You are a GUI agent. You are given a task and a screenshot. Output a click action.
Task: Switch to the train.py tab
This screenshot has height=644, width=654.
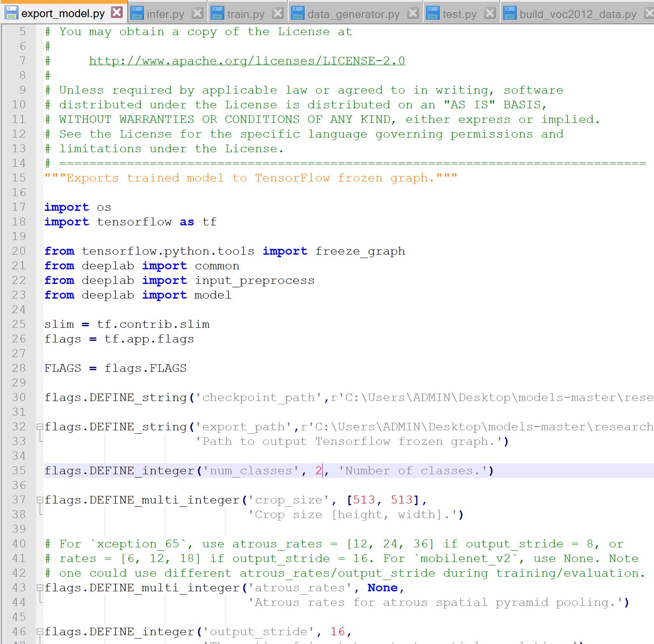tap(245, 13)
